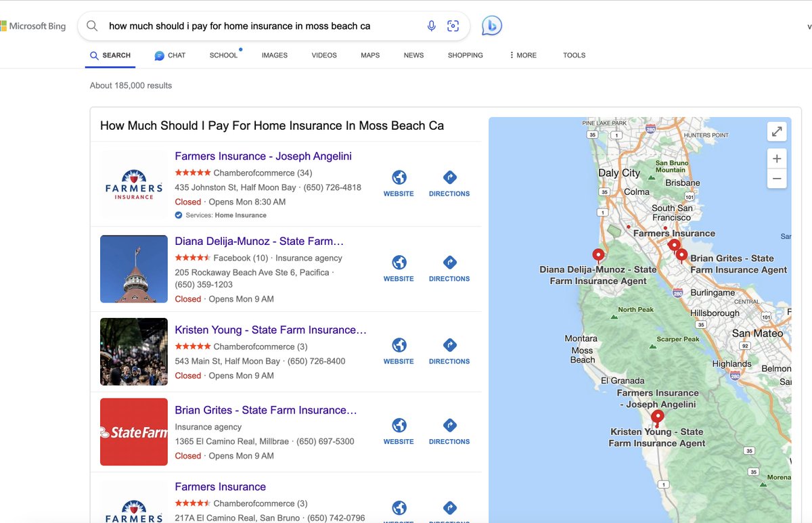Click Brian Grites map pin
This screenshot has width=812, height=523.
(681, 255)
